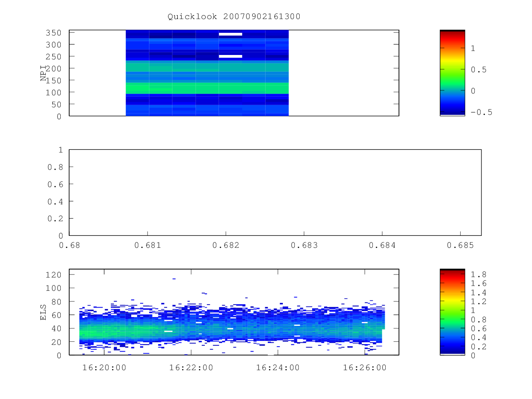Click x-axis tick '0.685' on middle plot

coord(460,245)
